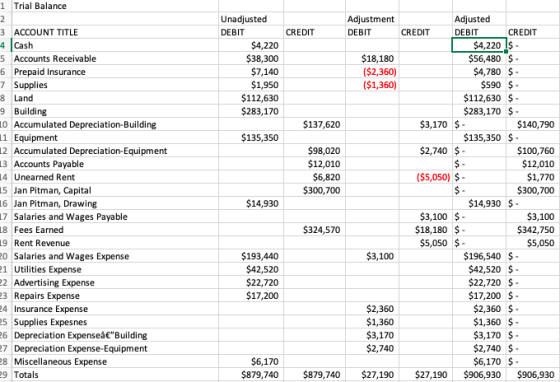The image size is (560, 382).
Task: Click the 'Cash' account cell
Action: 115,45
